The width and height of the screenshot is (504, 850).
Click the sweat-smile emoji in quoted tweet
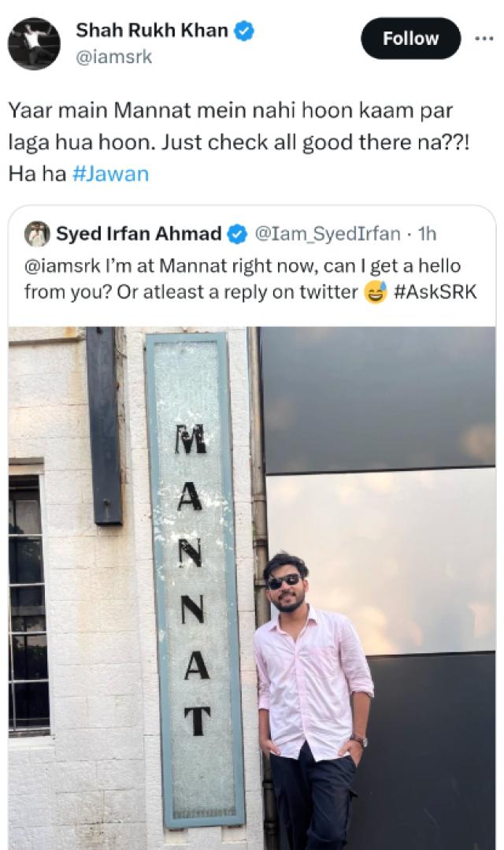pyautogui.click(x=376, y=291)
